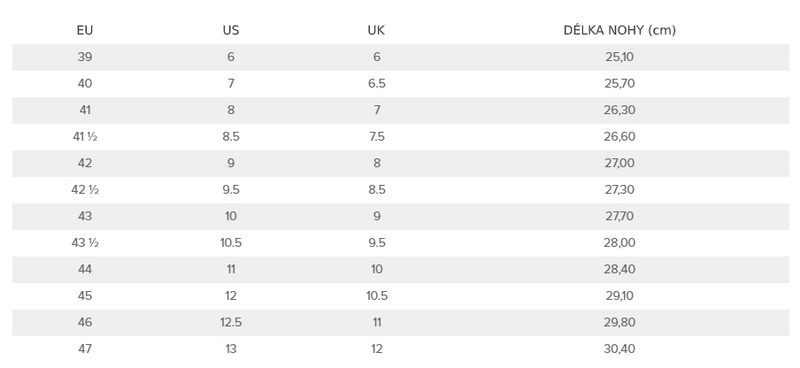The image size is (800, 368).
Task: Click the US column header
Action: coord(231,31)
